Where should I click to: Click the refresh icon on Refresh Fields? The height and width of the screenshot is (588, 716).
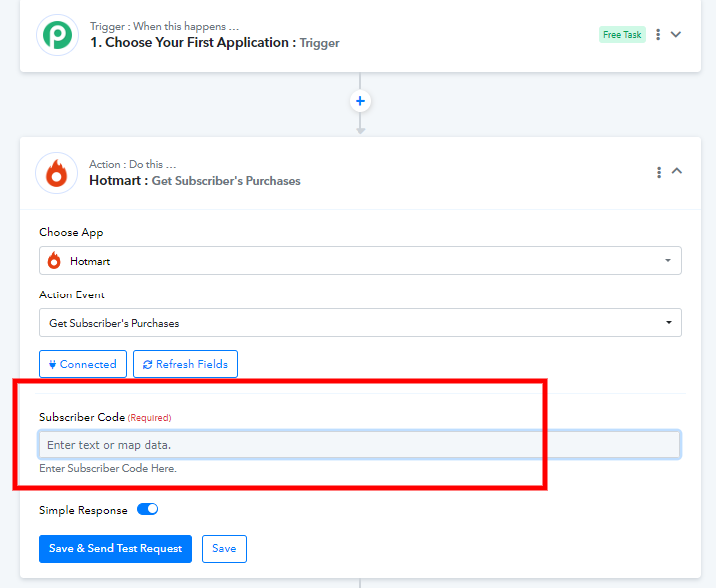[147, 364]
